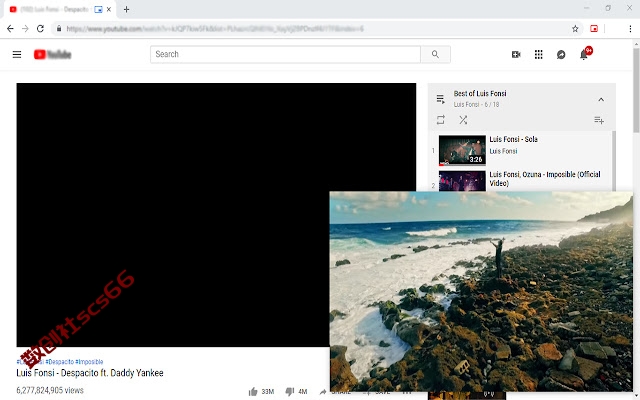Save playlist with the add-to icon
Image resolution: width=640 pixels, height=400 pixels.
[x=599, y=120]
